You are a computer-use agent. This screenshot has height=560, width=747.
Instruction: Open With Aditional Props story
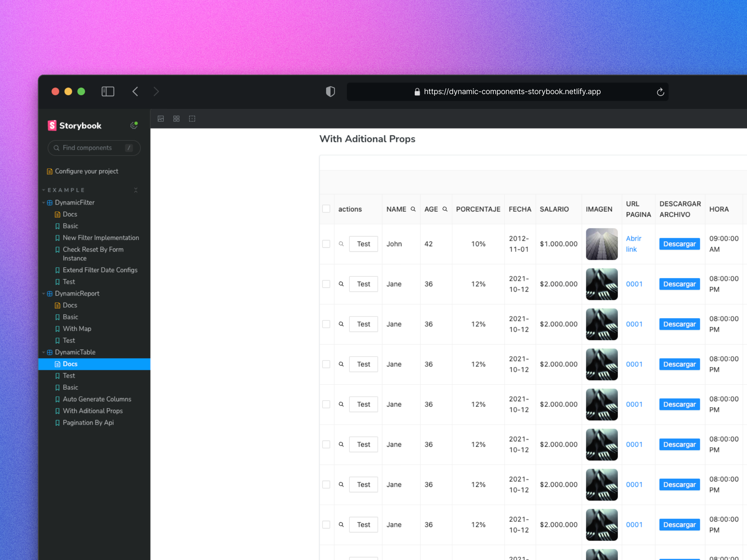click(93, 411)
